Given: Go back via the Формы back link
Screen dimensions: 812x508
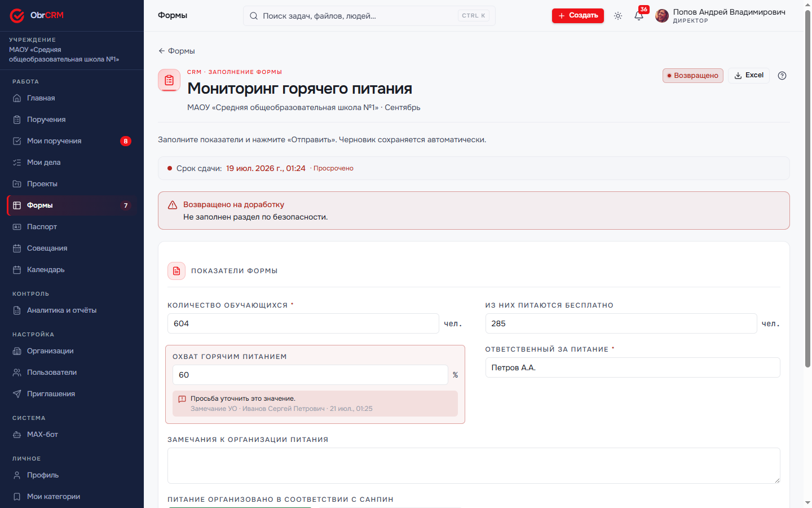Looking at the screenshot, I should click(x=176, y=51).
